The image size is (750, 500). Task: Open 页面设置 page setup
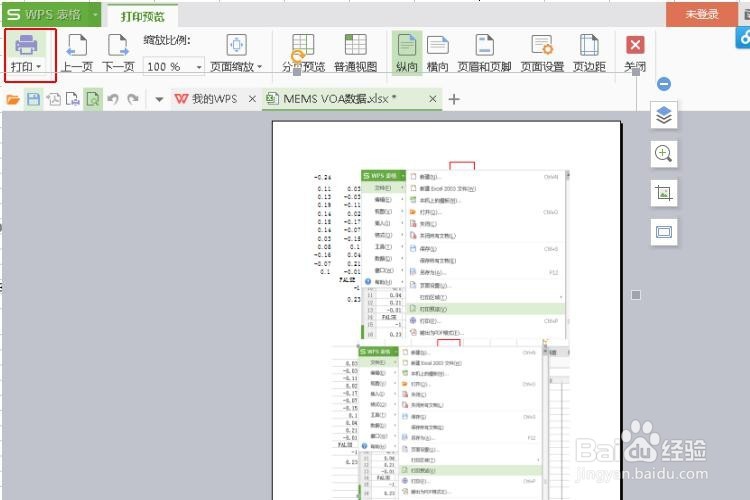(542, 53)
